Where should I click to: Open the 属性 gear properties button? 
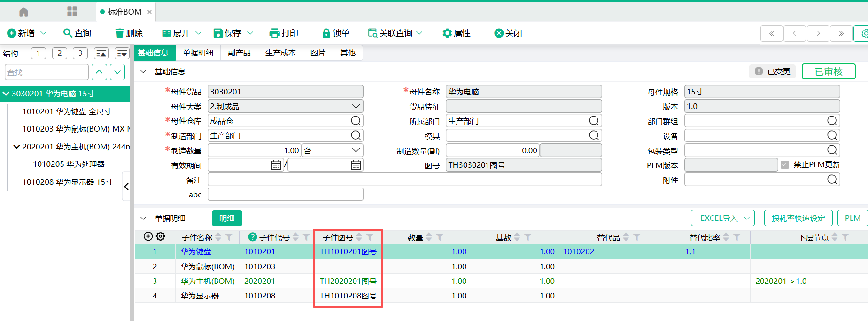click(447, 33)
